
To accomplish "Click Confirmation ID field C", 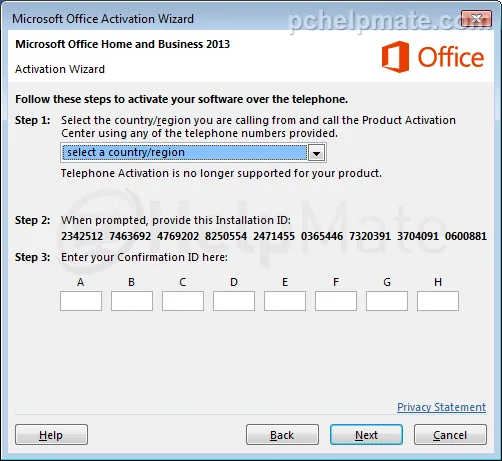I will pos(183,301).
